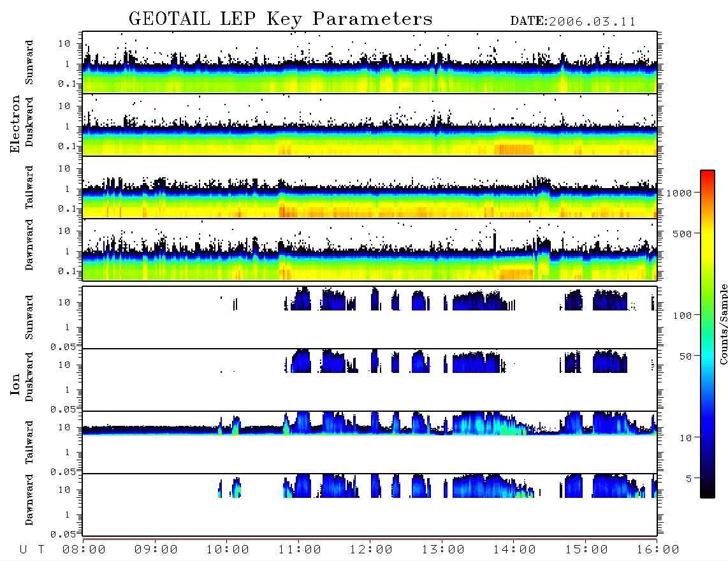
Task: Click the Electron Duskward panel label
Action: (x=29, y=122)
